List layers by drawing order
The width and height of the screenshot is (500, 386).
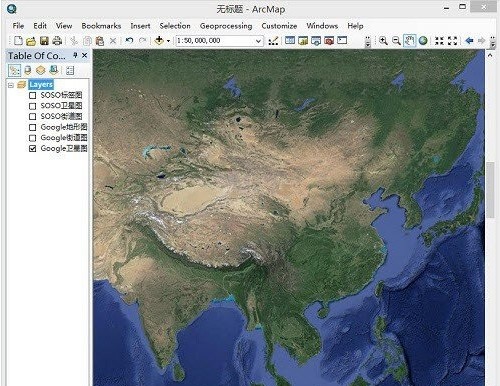pos(14,70)
